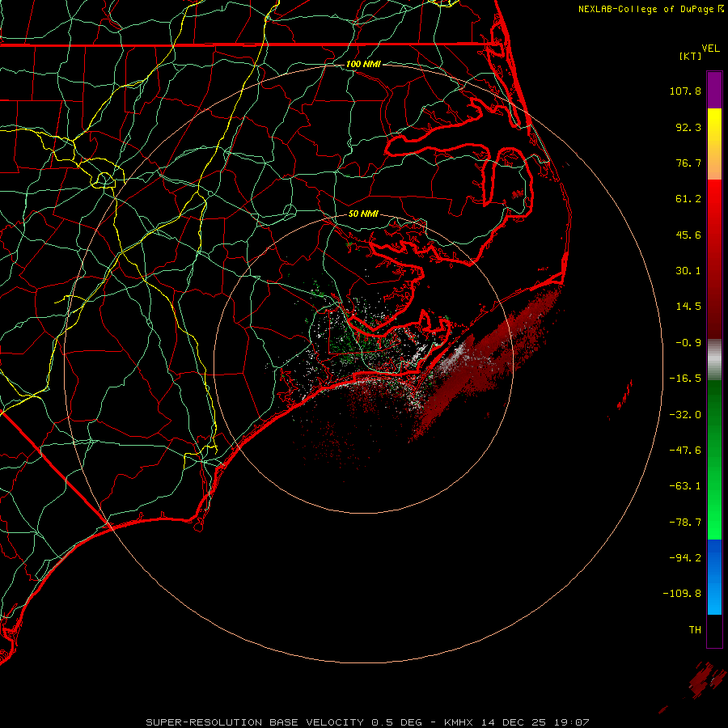
Task: Click the [KT] units label
Action: (691, 56)
